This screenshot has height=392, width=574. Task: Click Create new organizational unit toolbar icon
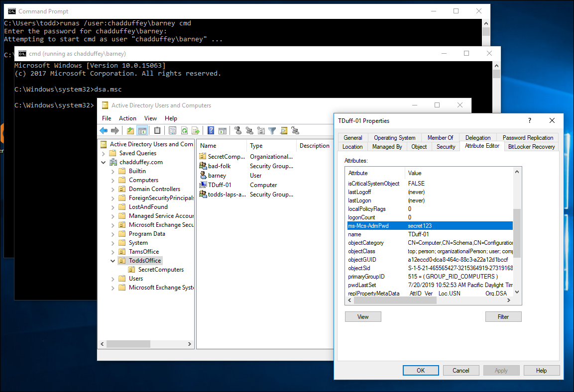[261, 130]
